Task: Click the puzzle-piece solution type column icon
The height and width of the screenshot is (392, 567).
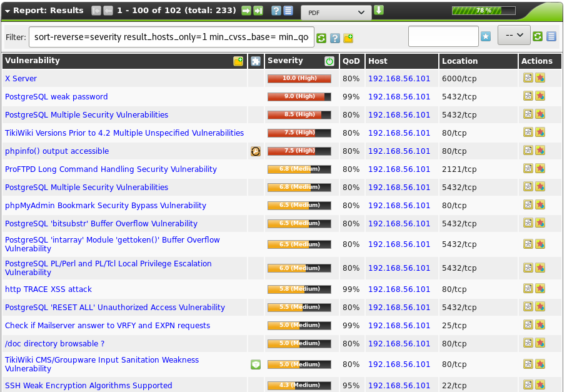Action: [x=256, y=61]
